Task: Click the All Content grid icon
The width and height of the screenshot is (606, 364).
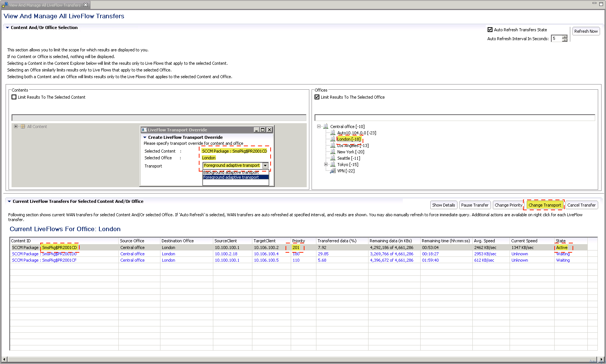Action: coord(23,127)
